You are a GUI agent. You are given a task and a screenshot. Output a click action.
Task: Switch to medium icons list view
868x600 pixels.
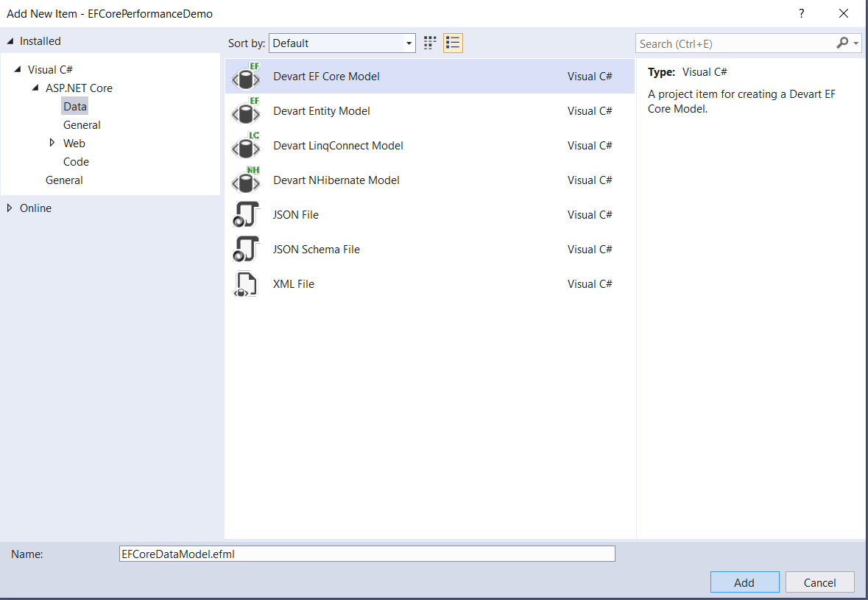pos(453,43)
